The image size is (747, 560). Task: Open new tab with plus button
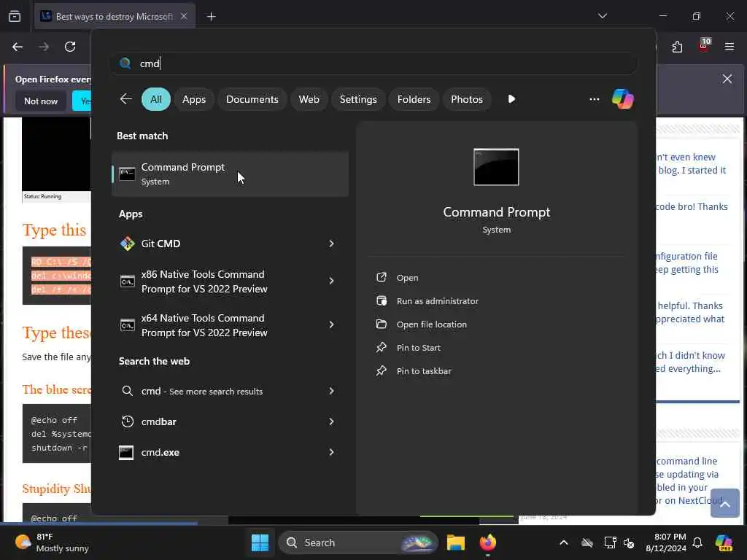pos(211,17)
